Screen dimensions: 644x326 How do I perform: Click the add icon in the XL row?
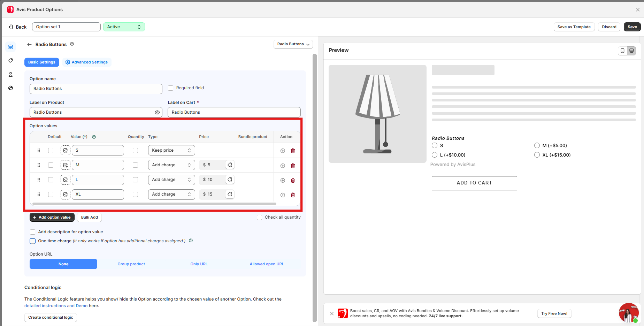point(283,195)
